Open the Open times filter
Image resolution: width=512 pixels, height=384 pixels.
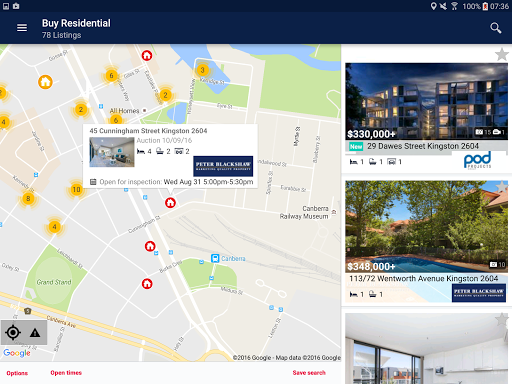point(66,373)
